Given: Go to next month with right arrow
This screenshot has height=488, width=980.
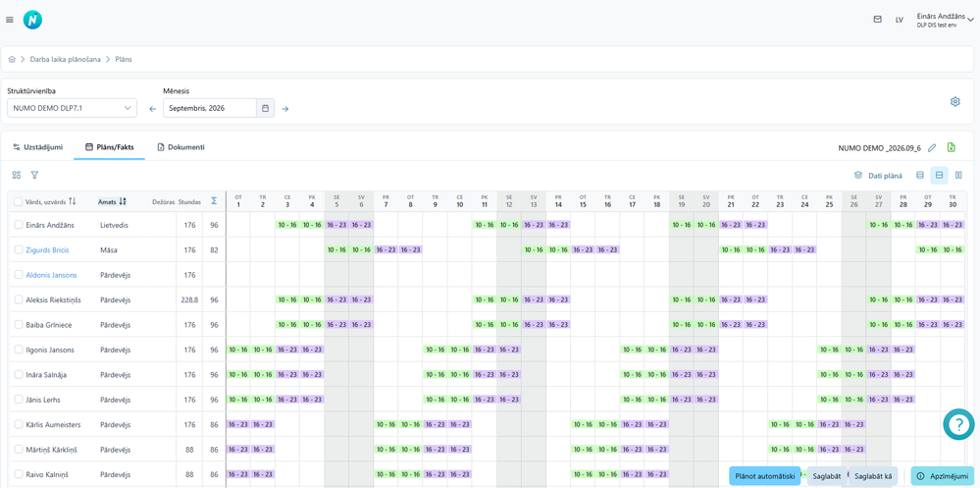Looking at the screenshot, I should click(285, 109).
